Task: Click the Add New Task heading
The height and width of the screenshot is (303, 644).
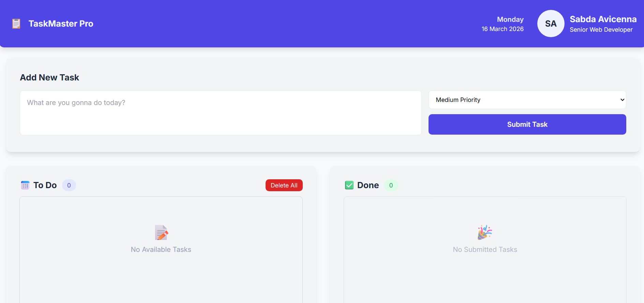Action: tap(49, 77)
